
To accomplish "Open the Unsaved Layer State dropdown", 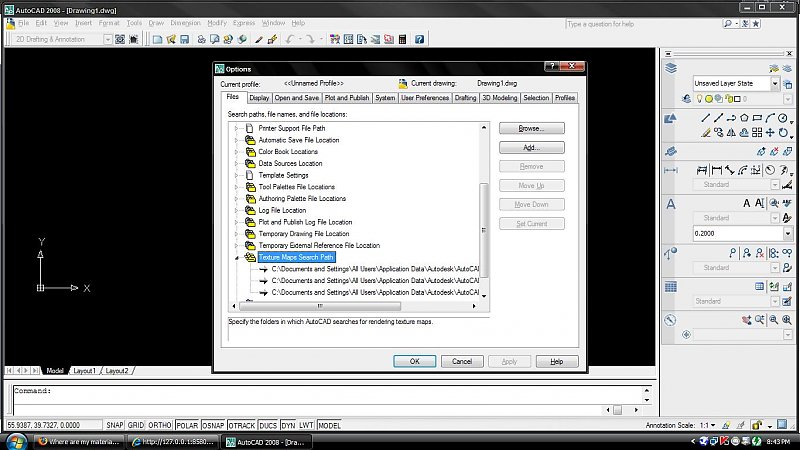I will 775,83.
